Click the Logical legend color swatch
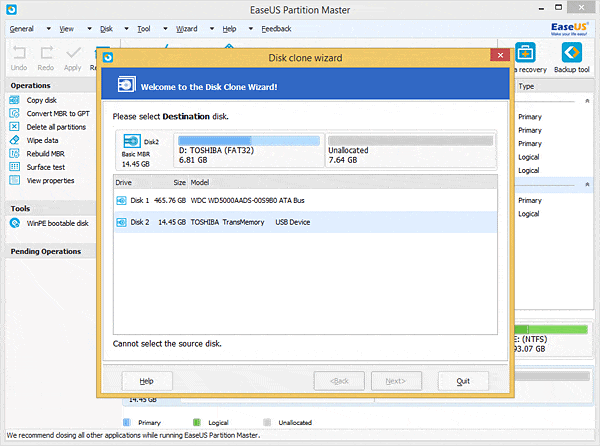Image resolution: width=600 pixels, height=446 pixels. tap(197, 422)
